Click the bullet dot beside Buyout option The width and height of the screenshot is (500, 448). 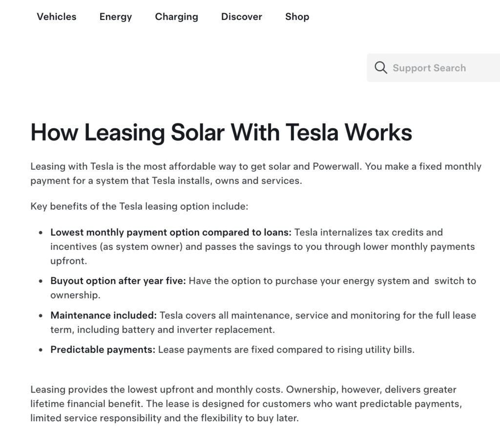(x=41, y=282)
